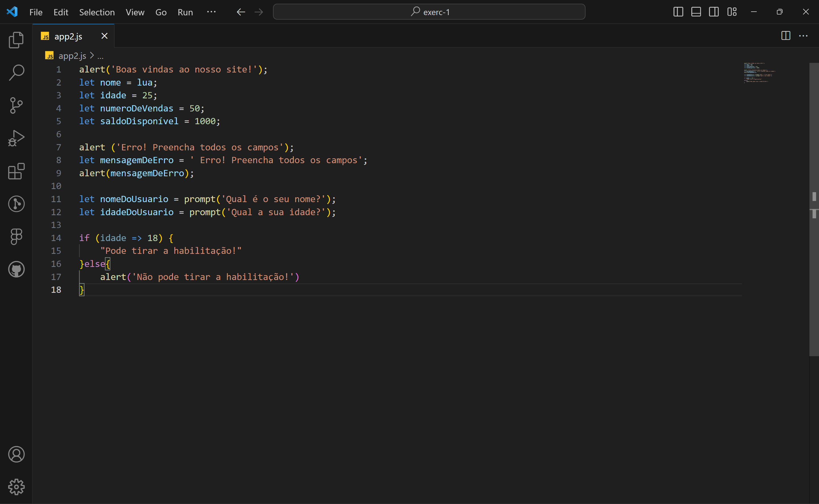Open the GitHub view in the activity bar
Screen dimensions: 819x504
coord(16,269)
